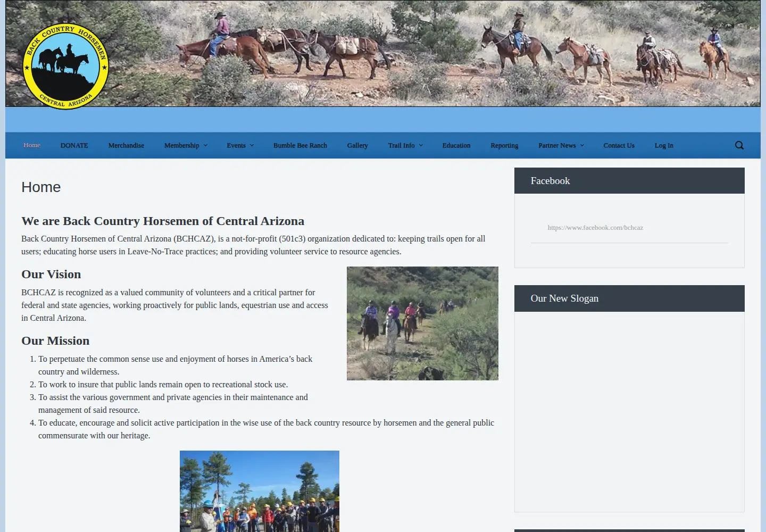Open the Events page

click(236, 145)
